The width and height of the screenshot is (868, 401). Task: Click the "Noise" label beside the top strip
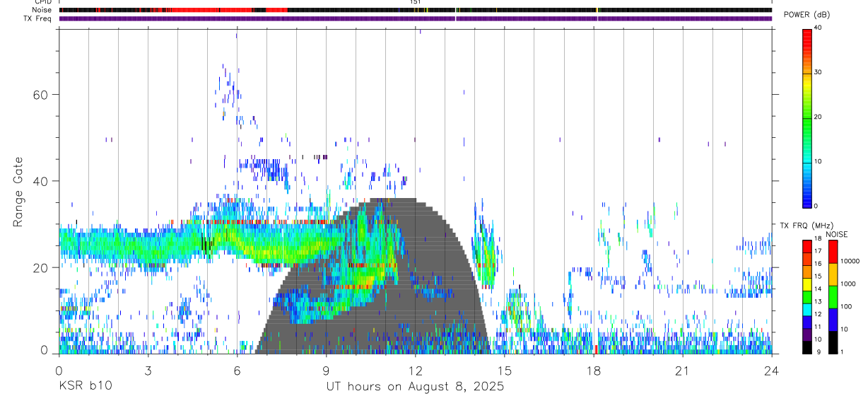[42, 10]
